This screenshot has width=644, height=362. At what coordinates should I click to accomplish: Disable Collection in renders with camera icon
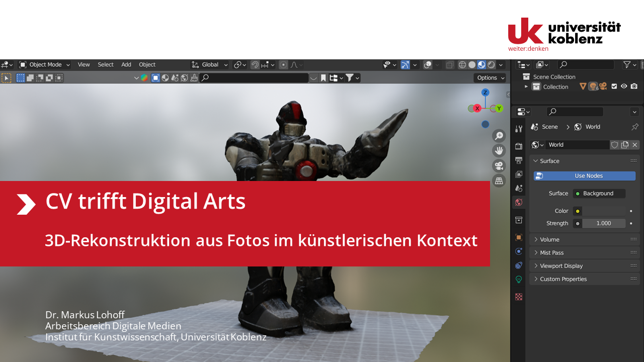(x=634, y=86)
